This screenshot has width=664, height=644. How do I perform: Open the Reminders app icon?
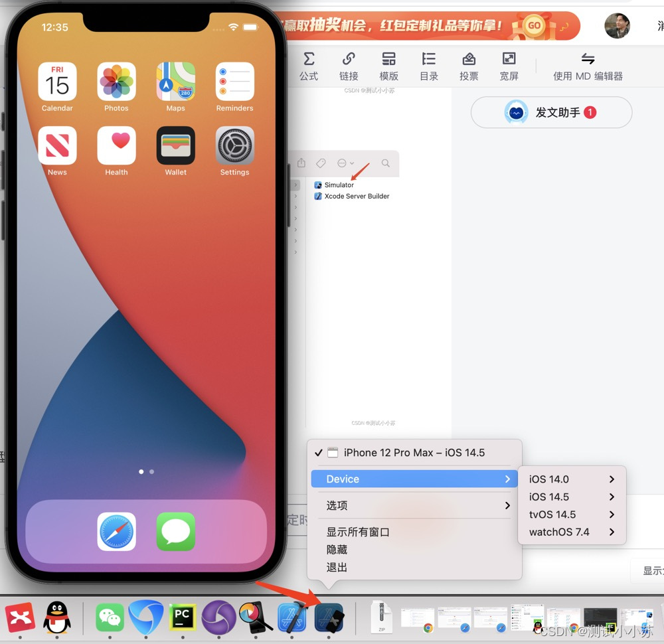pyautogui.click(x=234, y=81)
